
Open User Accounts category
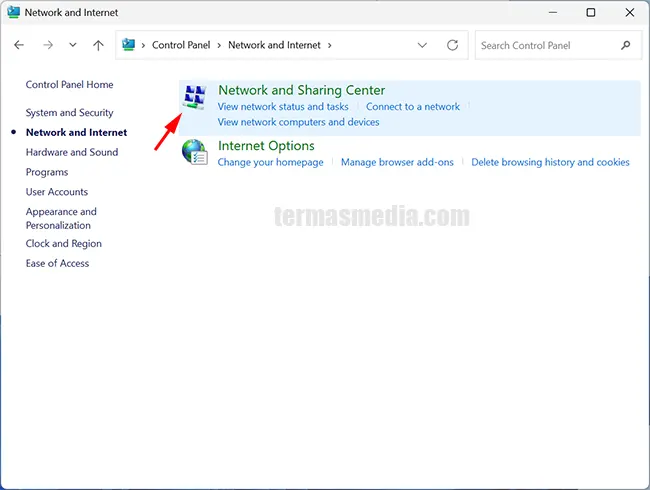tap(57, 192)
